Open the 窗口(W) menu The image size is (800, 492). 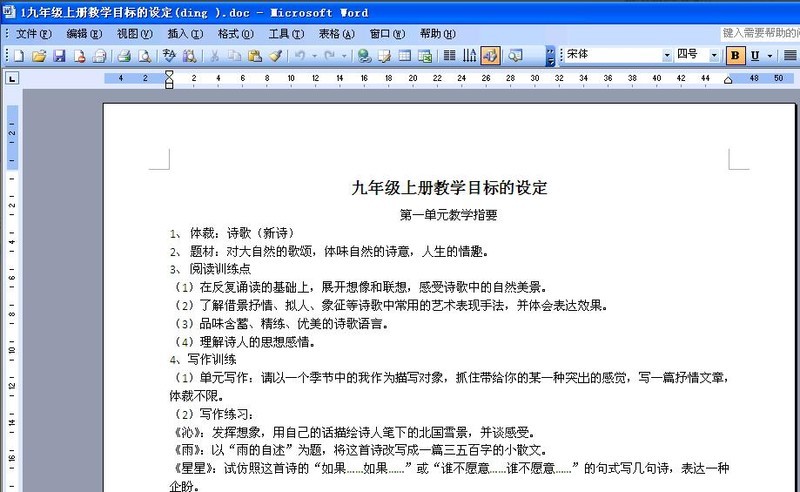click(x=387, y=34)
